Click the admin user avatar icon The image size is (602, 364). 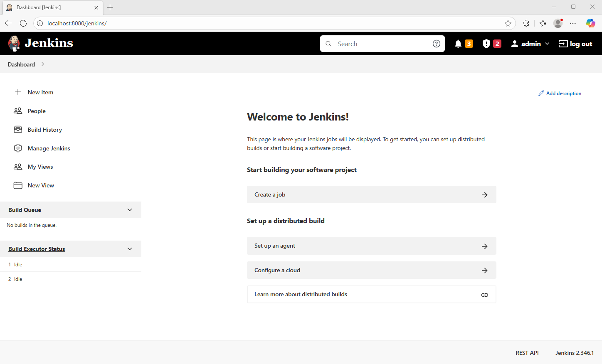coord(515,44)
